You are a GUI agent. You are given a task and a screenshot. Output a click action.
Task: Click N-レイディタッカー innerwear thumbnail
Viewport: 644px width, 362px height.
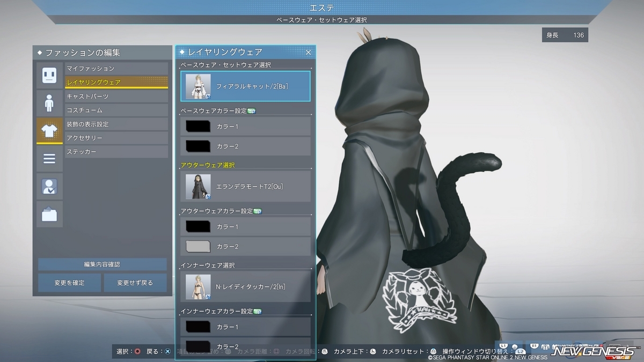[x=198, y=287]
